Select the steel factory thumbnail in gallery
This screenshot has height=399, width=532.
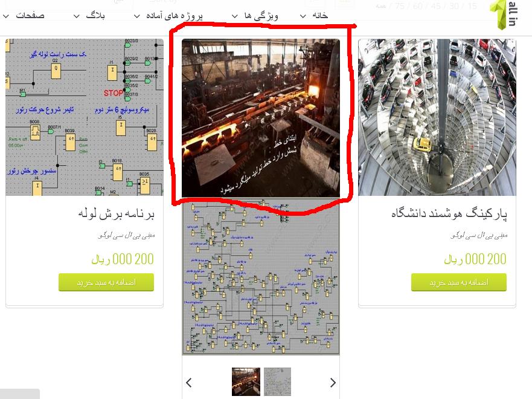[246, 381]
